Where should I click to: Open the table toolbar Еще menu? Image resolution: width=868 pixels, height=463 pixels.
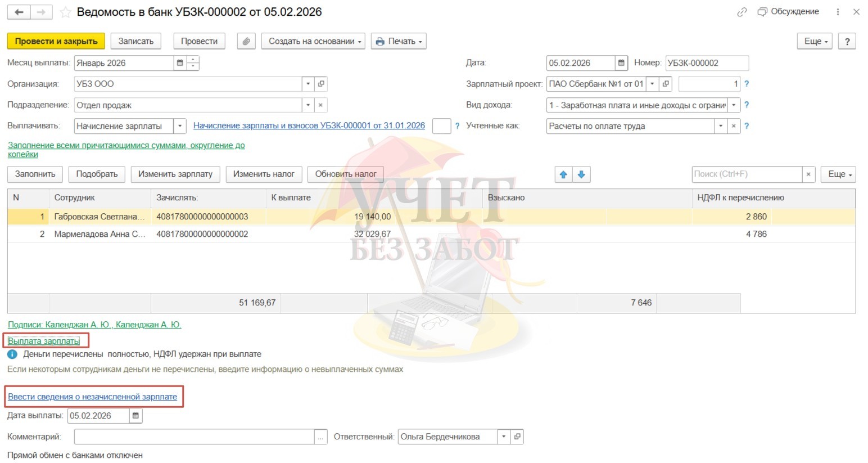(x=838, y=174)
